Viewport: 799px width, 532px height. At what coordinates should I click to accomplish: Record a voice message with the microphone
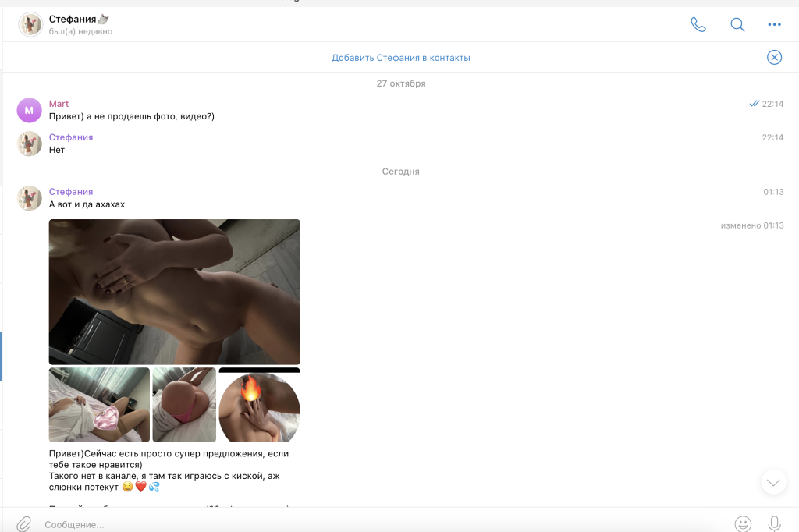[x=775, y=523]
